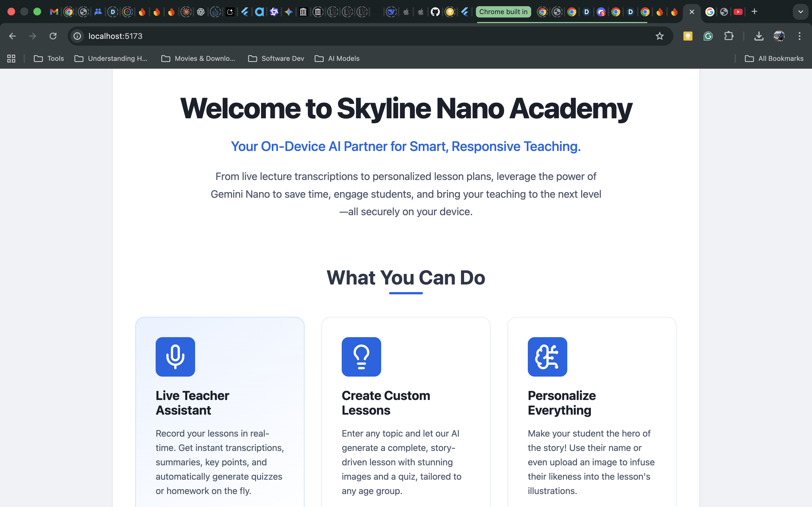Click the brain icon on Personalize Everything card
This screenshot has height=507, width=812.
click(547, 356)
